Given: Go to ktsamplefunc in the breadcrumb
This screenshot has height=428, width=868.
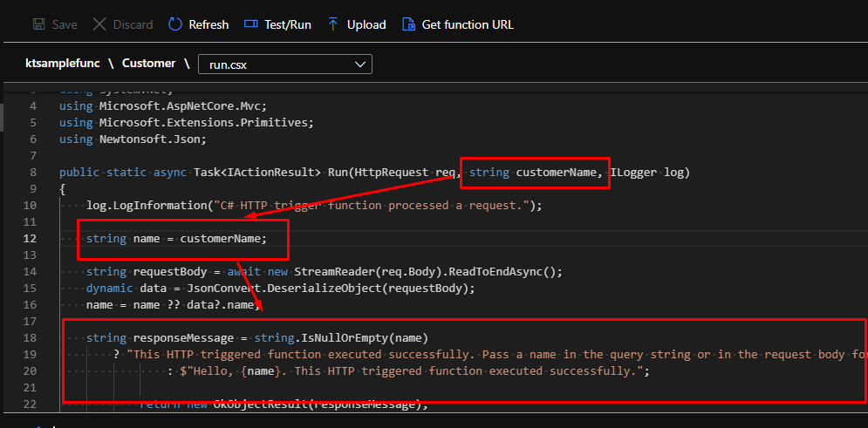Looking at the screenshot, I should pyautogui.click(x=66, y=64).
